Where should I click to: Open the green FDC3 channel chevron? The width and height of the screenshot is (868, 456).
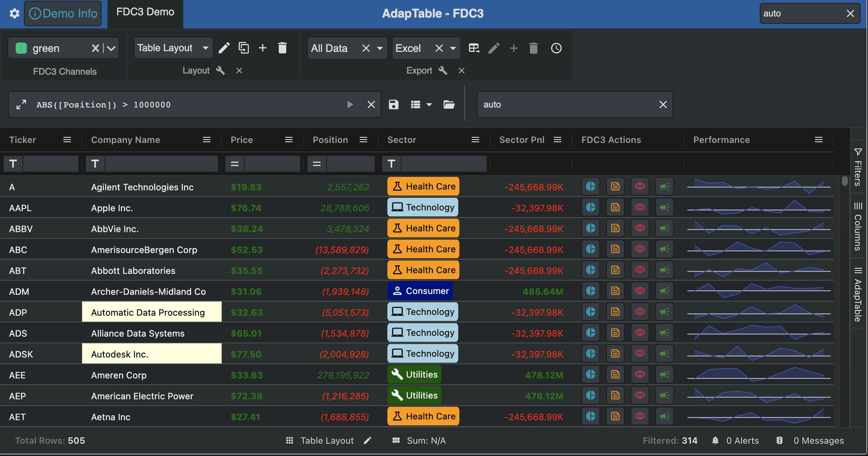[x=111, y=48]
